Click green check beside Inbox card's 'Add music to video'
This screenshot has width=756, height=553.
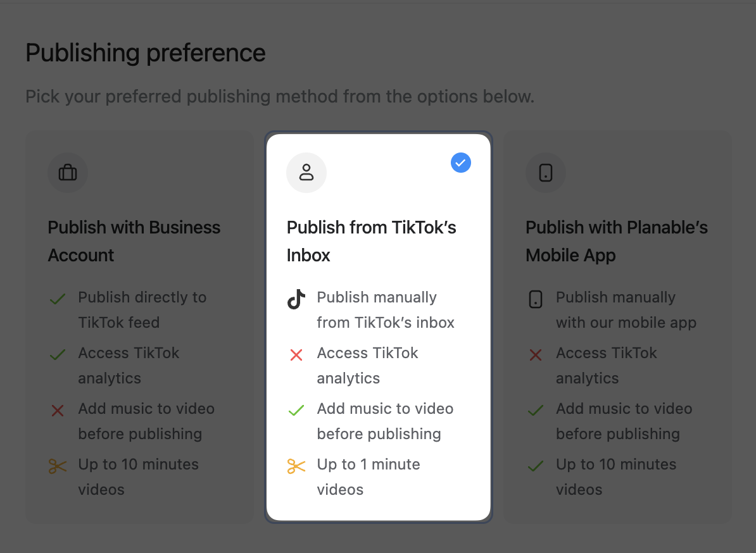(296, 411)
